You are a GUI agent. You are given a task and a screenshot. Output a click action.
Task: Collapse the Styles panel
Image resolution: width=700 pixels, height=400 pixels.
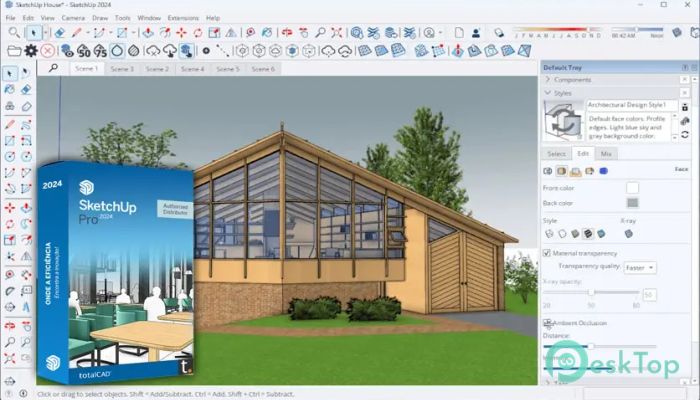coord(547,93)
